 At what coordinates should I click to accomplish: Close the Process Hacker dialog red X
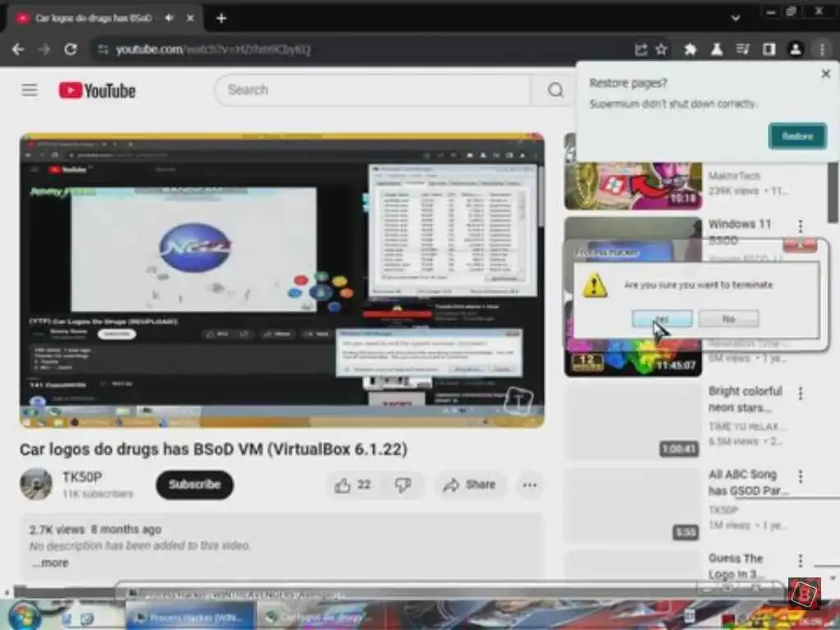(800, 245)
